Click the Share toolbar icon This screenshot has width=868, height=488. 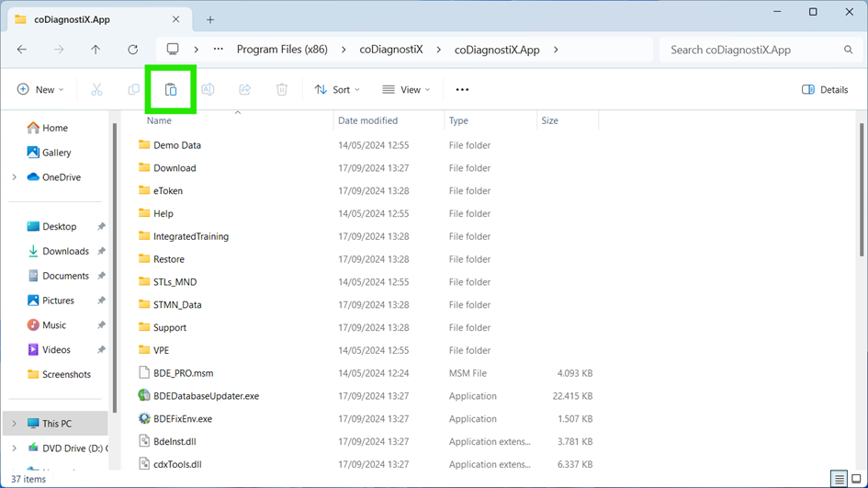point(244,90)
